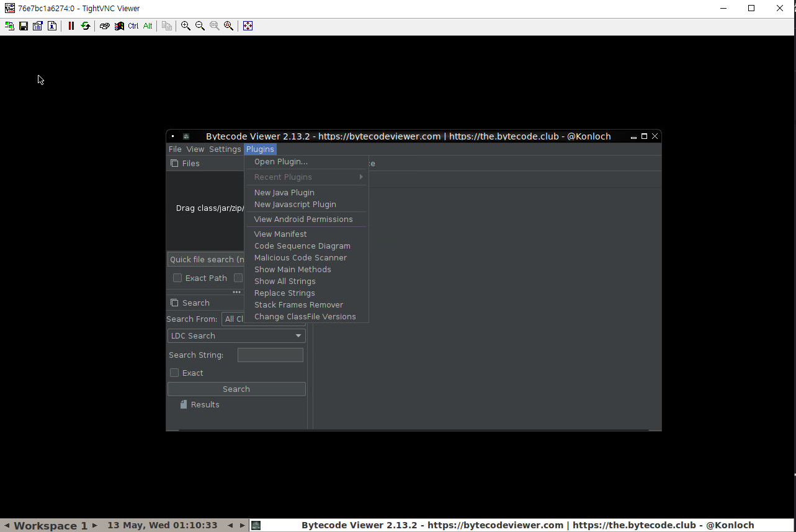
Task: Click the Bytecode Viewer app icon in title bar
Action: [x=186, y=136]
